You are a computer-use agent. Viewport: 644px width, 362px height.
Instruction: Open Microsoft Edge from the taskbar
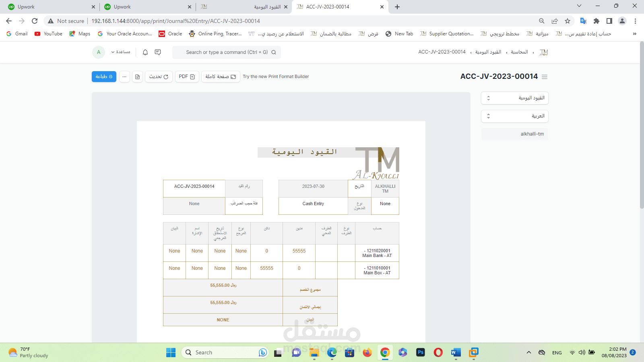coord(332,352)
